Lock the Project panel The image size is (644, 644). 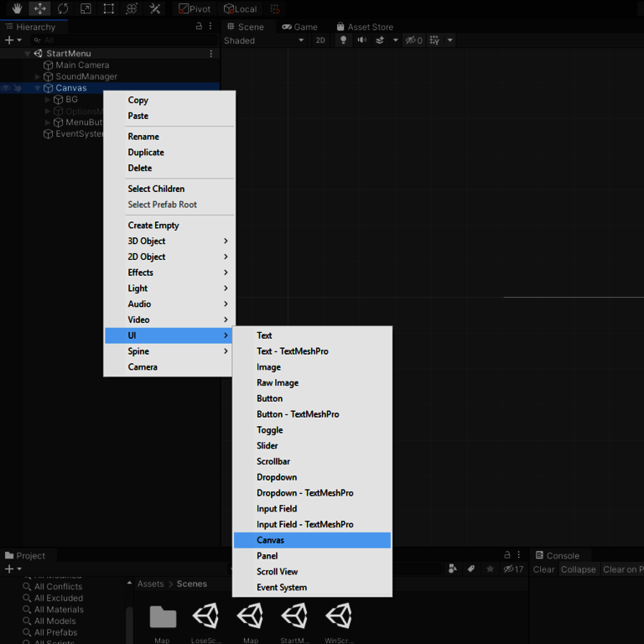[x=507, y=555]
